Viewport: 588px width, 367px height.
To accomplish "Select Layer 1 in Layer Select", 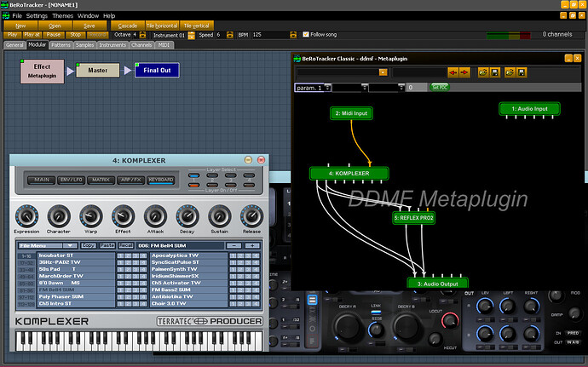I will coord(194,175).
